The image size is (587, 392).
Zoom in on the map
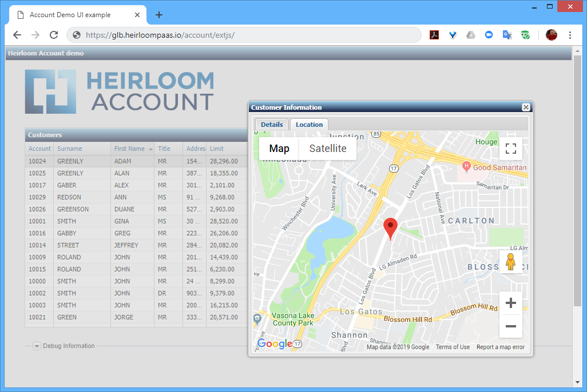click(511, 303)
